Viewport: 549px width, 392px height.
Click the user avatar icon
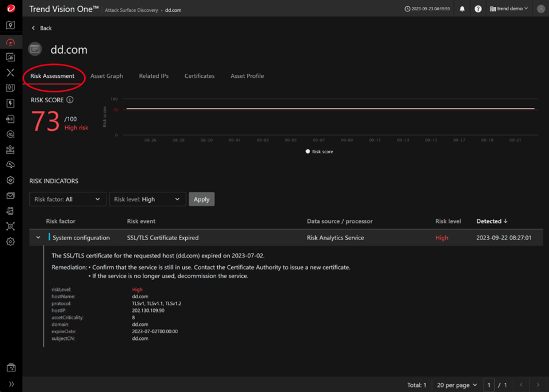tap(542, 9)
